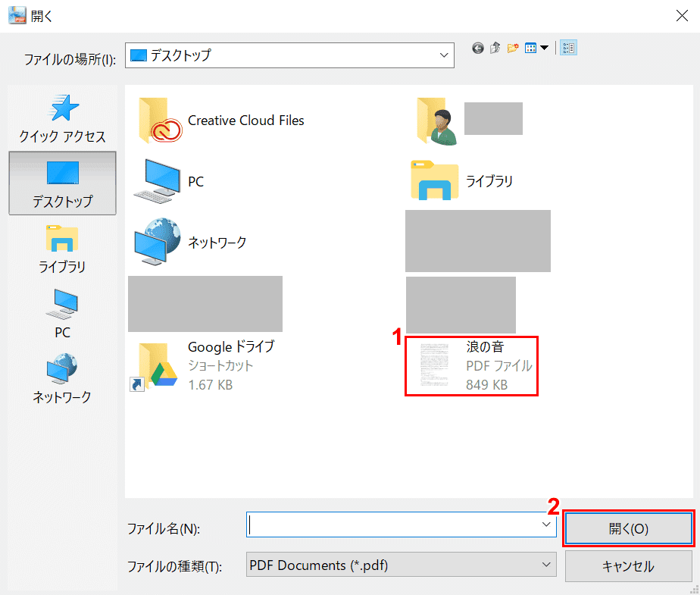The width and height of the screenshot is (700, 595).
Task: Select PC in the left sidebar
Action: click(x=62, y=313)
